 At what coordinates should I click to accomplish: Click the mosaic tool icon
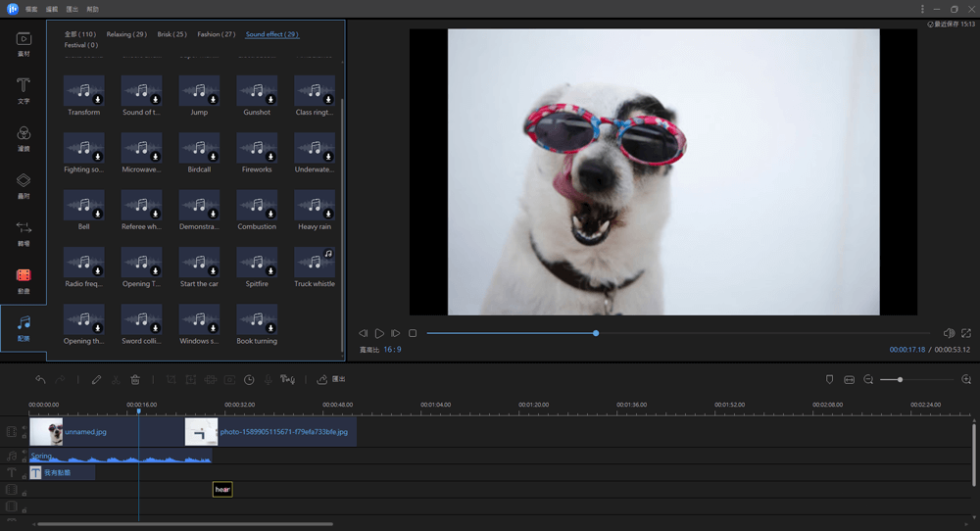pos(211,379)
